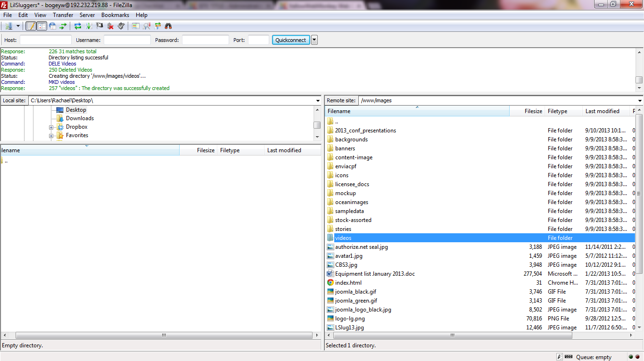Refresh the file and folder lists
Screen dimensions: 644x361
78,26
